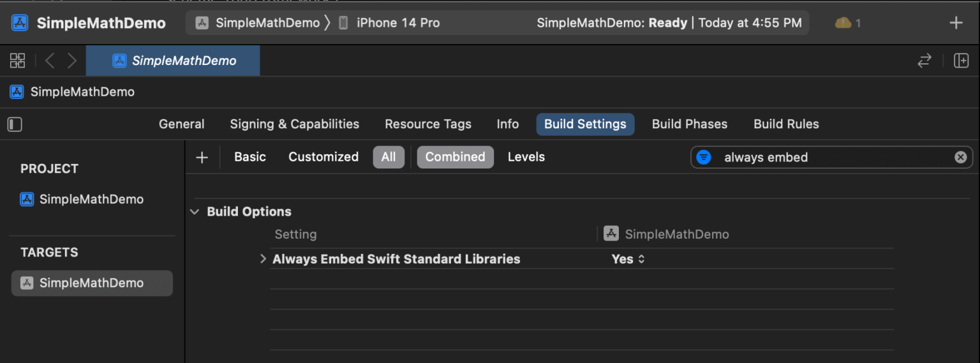This screenshot has height=363, width=980.
Task: Click the add editor split icon
Action: coord(961,61)
